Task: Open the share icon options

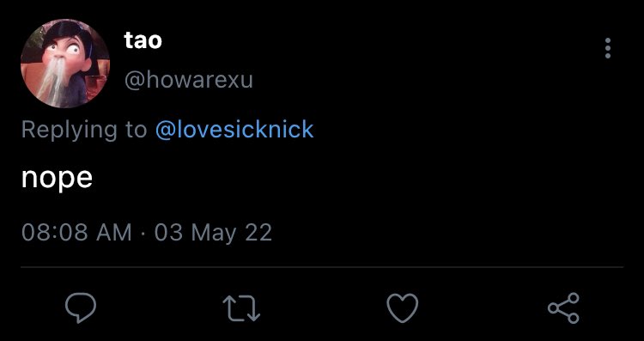Action: pyautogui.click(x=563, y=308)
